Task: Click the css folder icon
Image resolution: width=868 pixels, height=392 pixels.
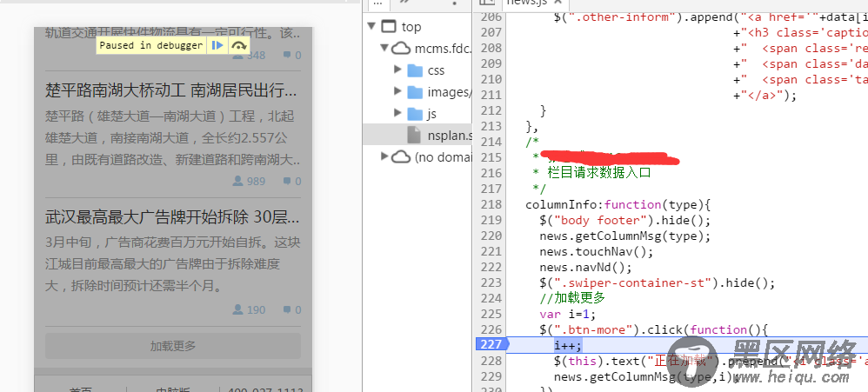Action: pyautogui.click(x=415, y=70)
